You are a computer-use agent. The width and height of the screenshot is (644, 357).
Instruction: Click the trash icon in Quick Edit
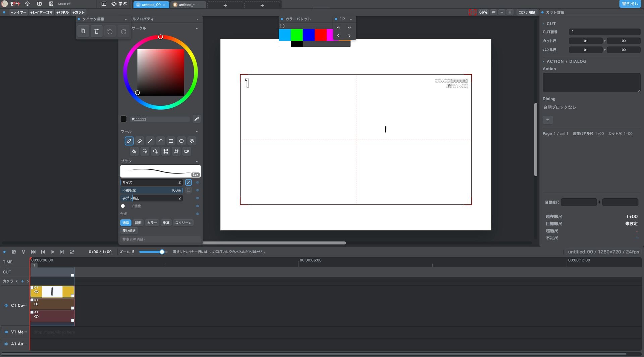pyautogui.click(x=97, y=31)
